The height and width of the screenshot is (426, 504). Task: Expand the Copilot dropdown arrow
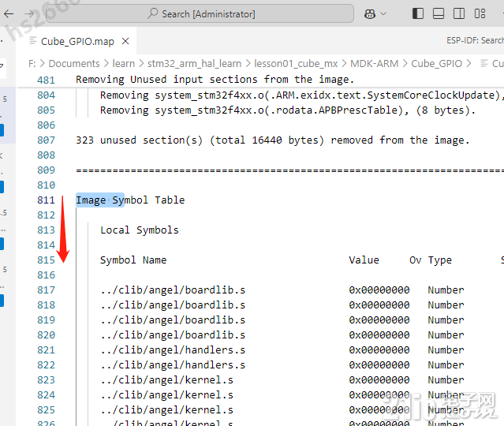pyautogui.click(x=383, y=14)
